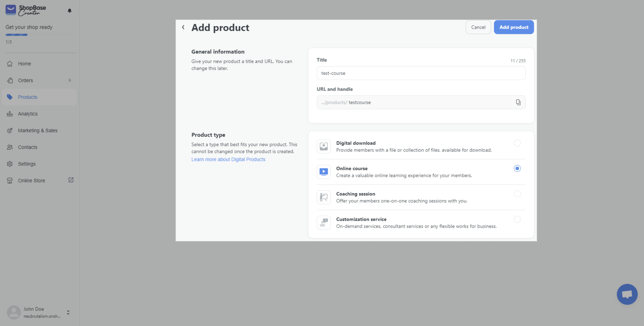Click the Settings gear icon

(10, 164)
